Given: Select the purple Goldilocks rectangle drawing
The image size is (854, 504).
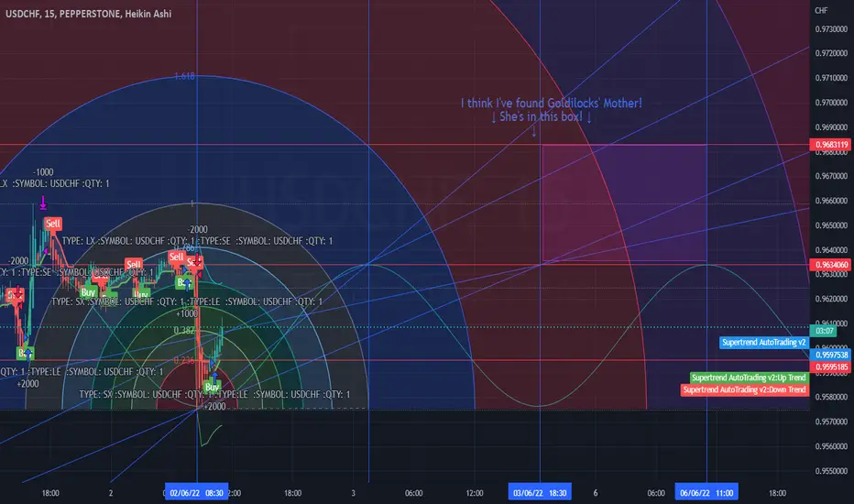Looking at the screenshot, I should 624,203.
